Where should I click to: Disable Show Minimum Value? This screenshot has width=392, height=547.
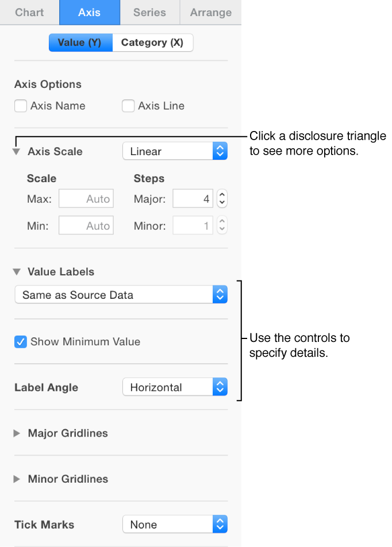(x=20, y=341)
